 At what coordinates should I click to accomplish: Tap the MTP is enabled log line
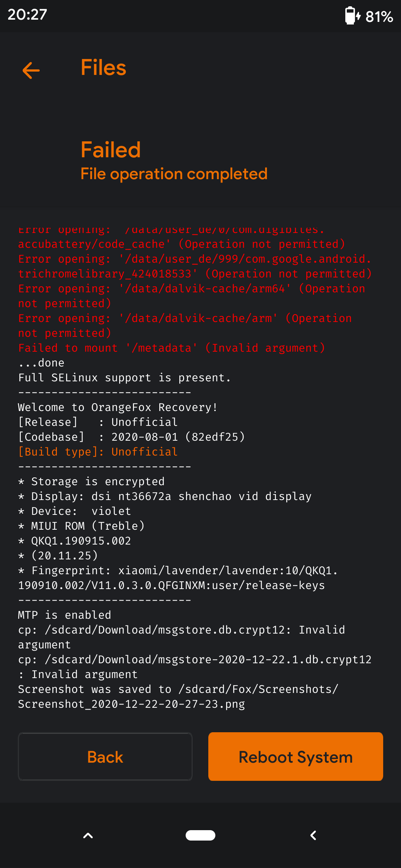coord(65,615)
